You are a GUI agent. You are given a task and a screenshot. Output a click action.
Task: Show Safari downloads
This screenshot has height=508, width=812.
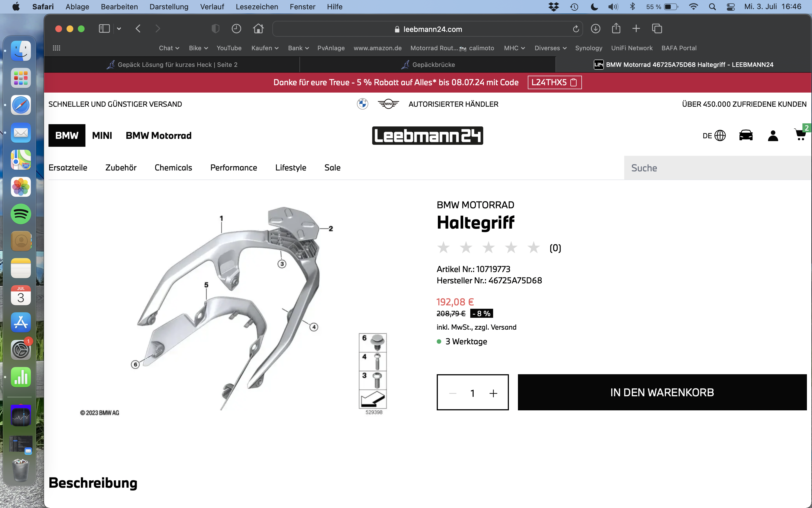tap(595, 29)
